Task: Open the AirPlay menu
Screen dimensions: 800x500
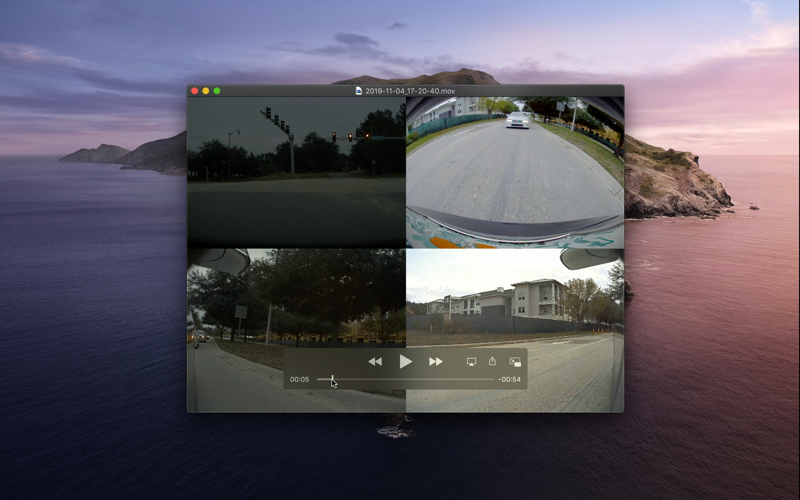Action: pyautogui.click(x=471, y=362)
